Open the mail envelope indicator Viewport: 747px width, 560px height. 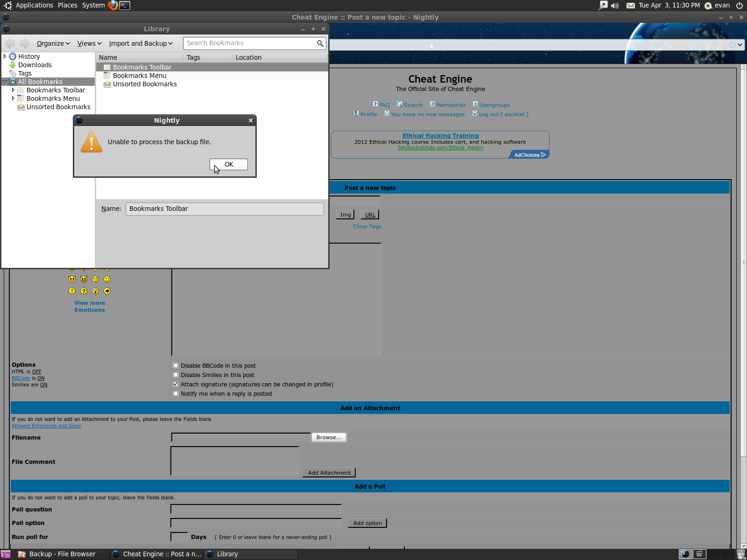pos(630,6)
